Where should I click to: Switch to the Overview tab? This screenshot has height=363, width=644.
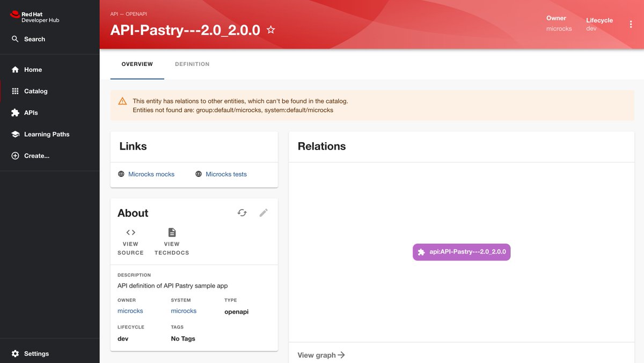point(137,64)
